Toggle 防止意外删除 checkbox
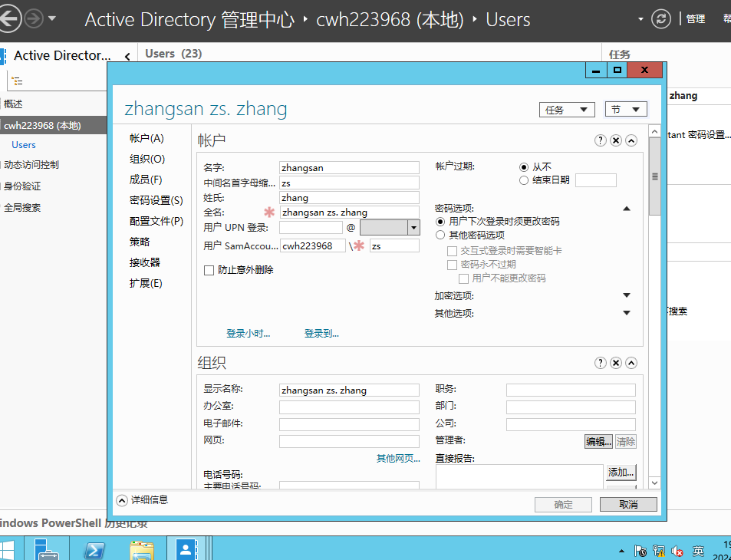This screenshot has height=560, width=731. tap(209, 270)
